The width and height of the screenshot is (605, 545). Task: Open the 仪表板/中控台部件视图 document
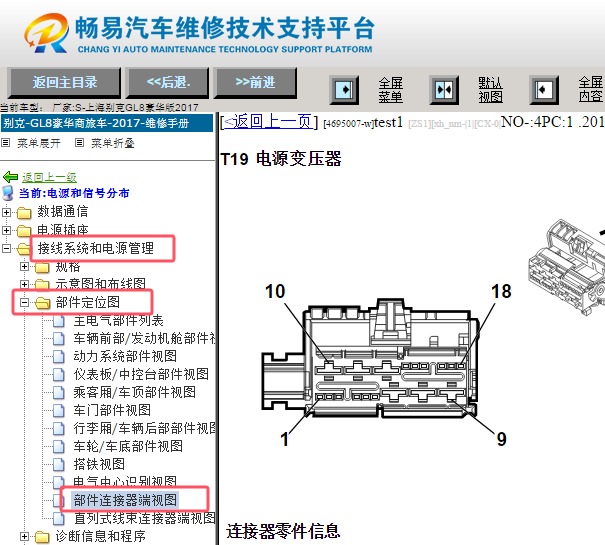[x=141, y=374]
